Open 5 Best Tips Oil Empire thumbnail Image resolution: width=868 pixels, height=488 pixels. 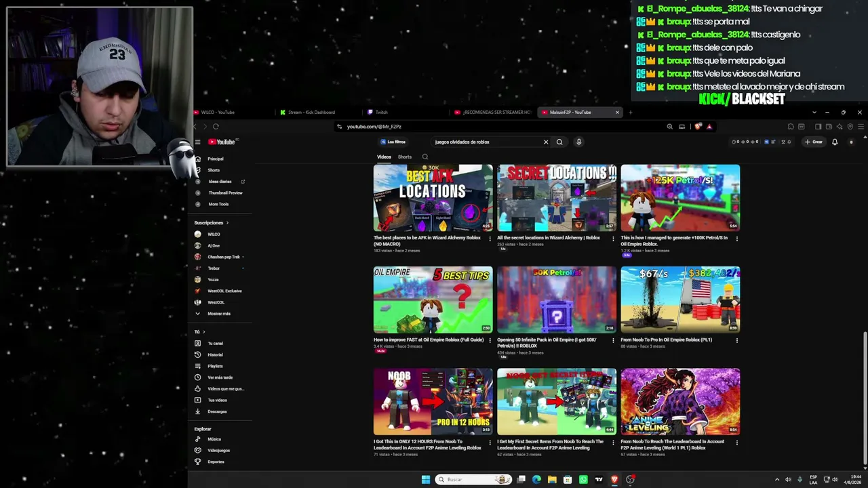click(433, 300)
